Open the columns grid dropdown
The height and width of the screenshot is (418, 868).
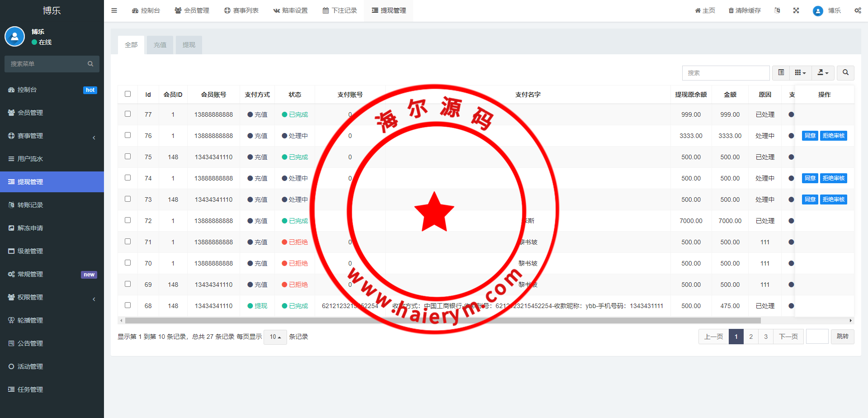click(800, 73)
